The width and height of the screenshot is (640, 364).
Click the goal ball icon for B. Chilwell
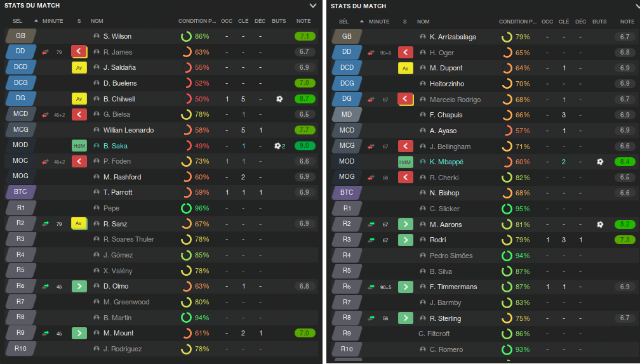tap(279, 99)
